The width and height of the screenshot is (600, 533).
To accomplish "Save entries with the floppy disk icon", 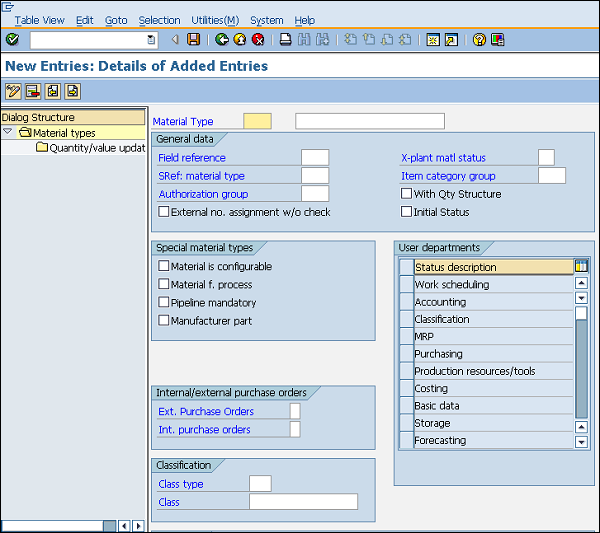I will pyautogui.click(x=194, y=39).
